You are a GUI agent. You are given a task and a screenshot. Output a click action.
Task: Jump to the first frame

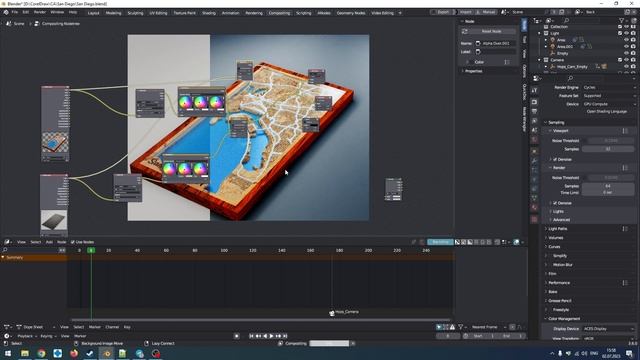pos(251,336)
